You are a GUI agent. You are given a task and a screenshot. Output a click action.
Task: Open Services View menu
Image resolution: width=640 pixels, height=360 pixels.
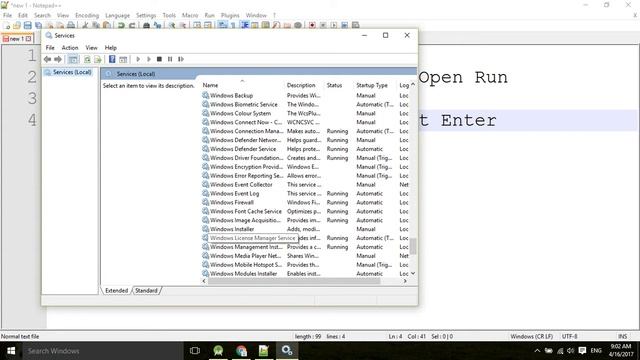(91, 48)
